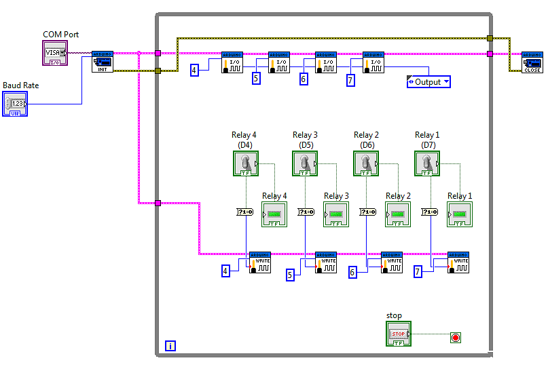Click numeric constant 6 at top row

[x=304, y=79]
